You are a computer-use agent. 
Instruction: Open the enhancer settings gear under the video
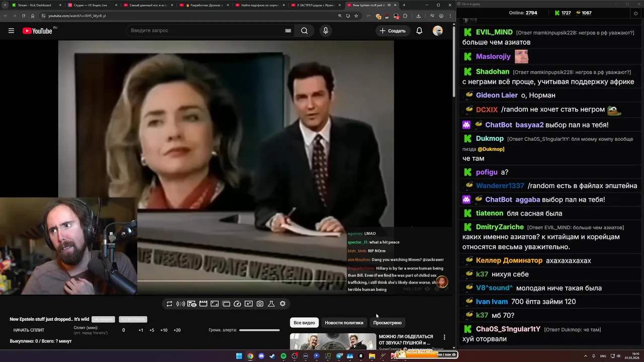point(283,304)
